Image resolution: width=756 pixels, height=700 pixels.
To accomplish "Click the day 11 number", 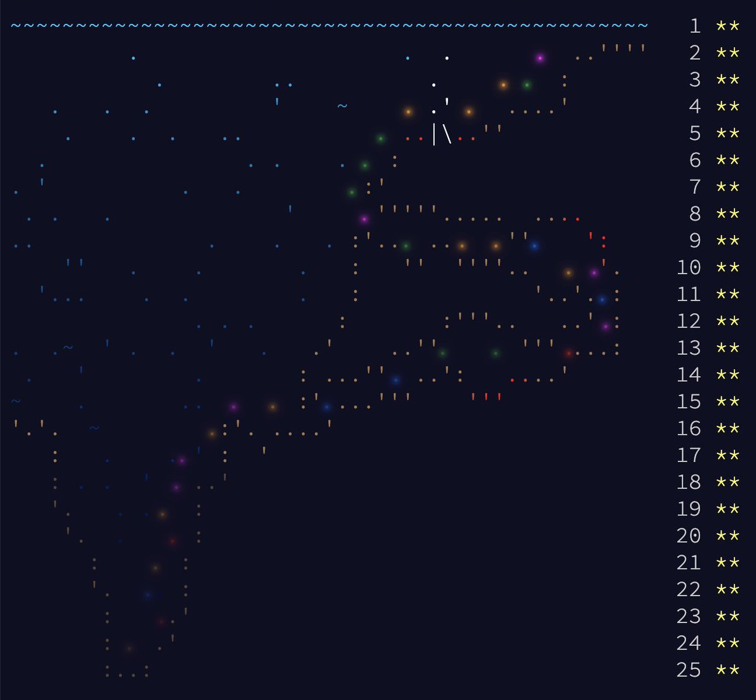I will [689, 294].
